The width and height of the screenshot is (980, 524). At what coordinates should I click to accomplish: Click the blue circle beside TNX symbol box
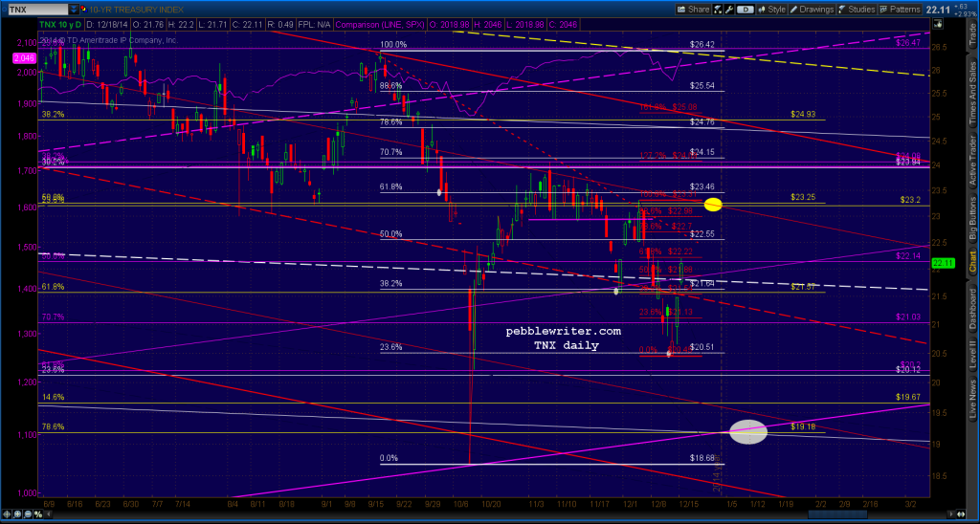tap(5, 10)
